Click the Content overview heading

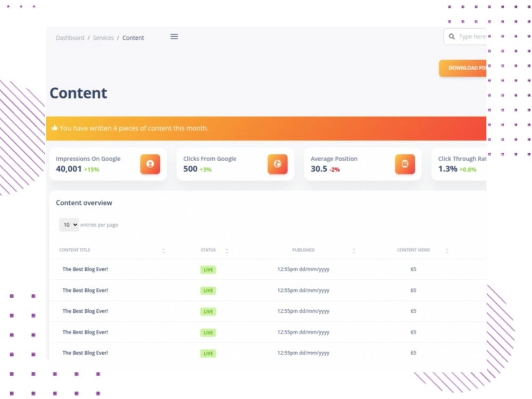[x=84, y=203]
